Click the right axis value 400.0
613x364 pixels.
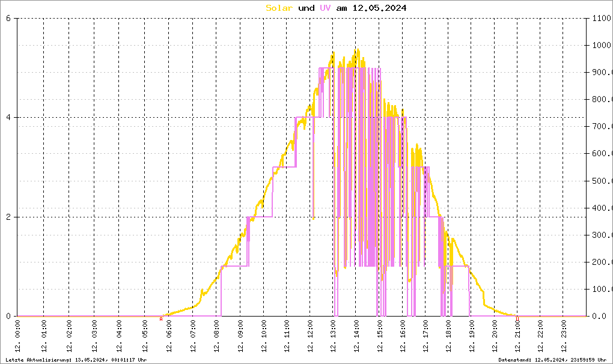601,208
